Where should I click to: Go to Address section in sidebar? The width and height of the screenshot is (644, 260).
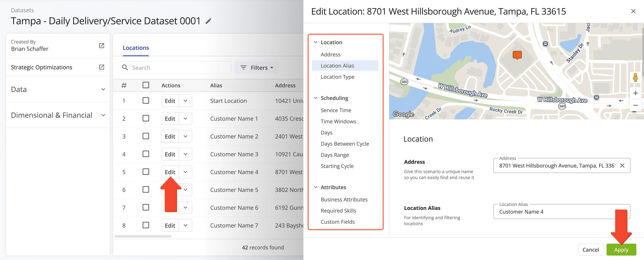point(330,54)
